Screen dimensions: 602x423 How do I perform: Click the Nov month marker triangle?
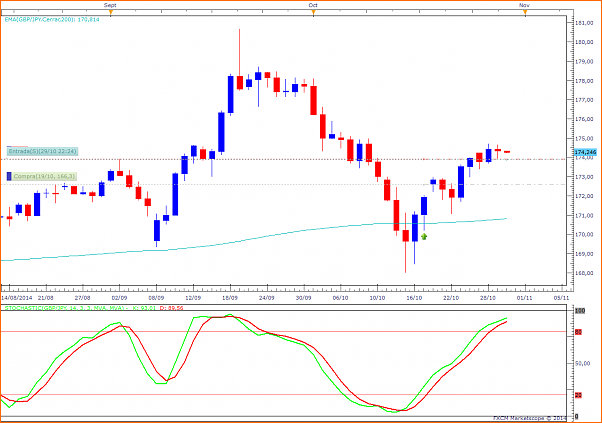[525, 13]
